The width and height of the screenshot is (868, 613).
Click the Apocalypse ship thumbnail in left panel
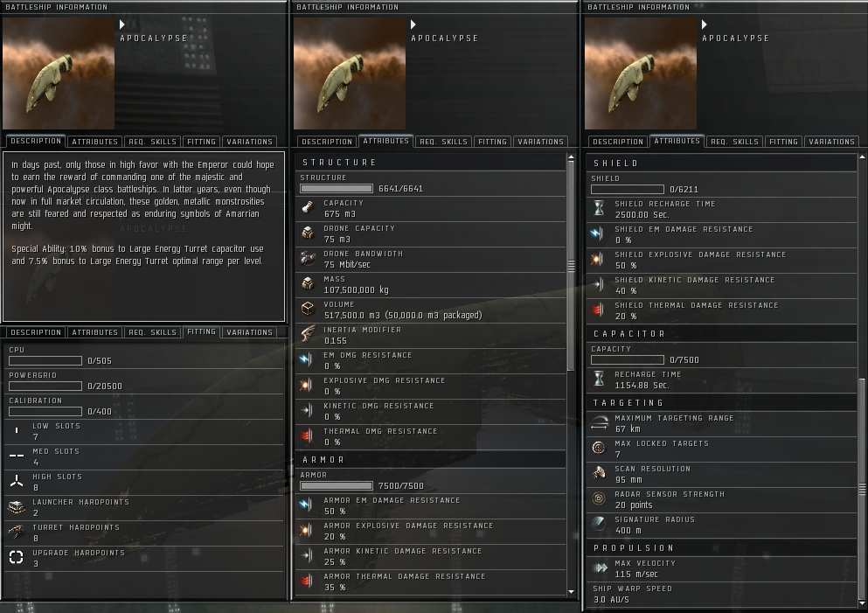pos(59,73)
